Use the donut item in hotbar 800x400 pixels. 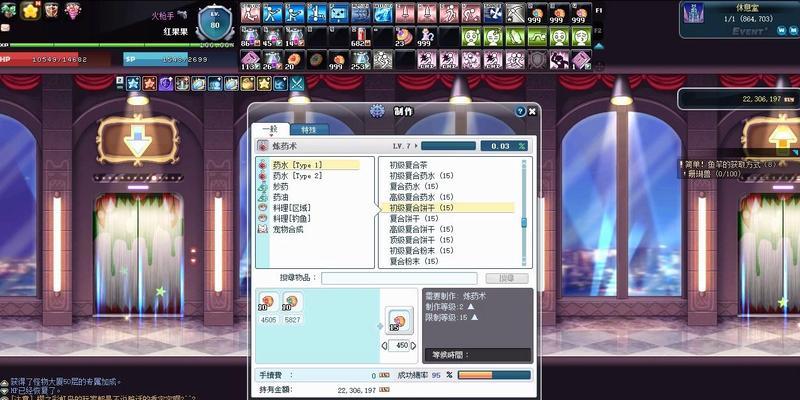316,60
